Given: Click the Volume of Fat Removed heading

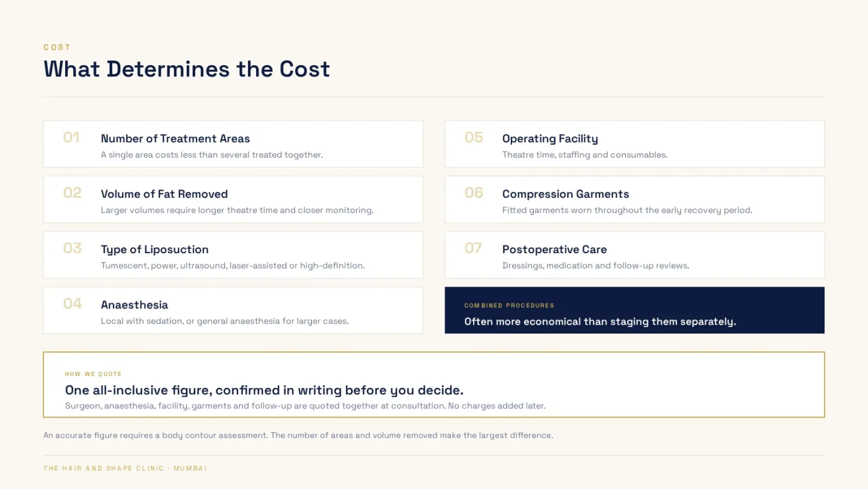Looking at the screenshot, I should 164,194.
